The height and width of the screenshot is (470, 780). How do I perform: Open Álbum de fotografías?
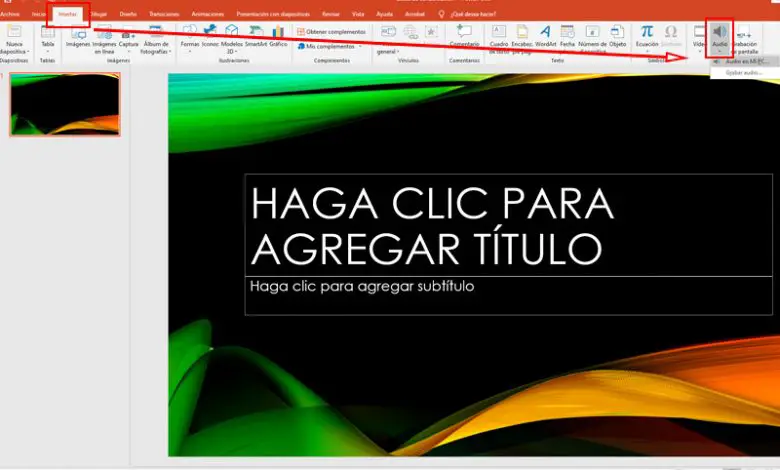click(x=156, y=40)
